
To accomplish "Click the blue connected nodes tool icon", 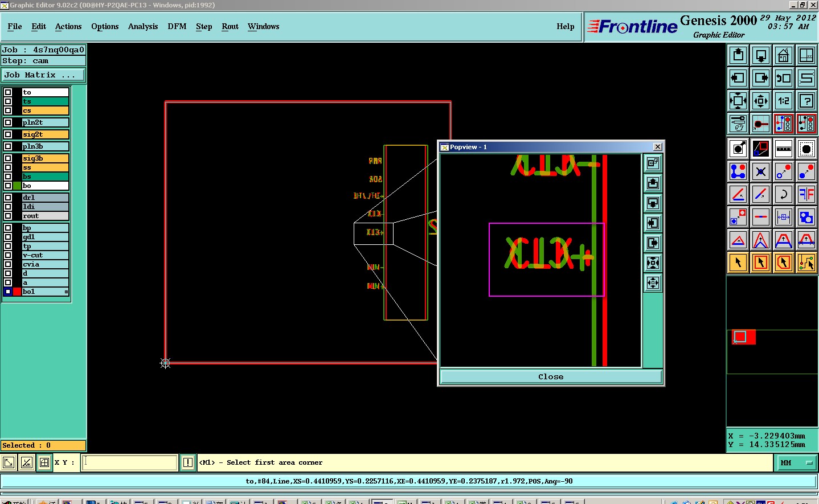I will click(738, 171).
